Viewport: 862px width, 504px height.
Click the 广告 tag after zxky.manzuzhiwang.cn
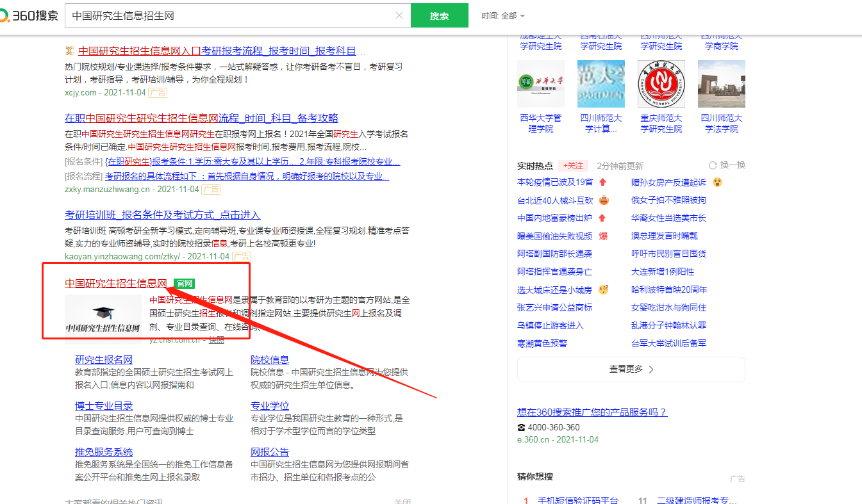[211, 190]
